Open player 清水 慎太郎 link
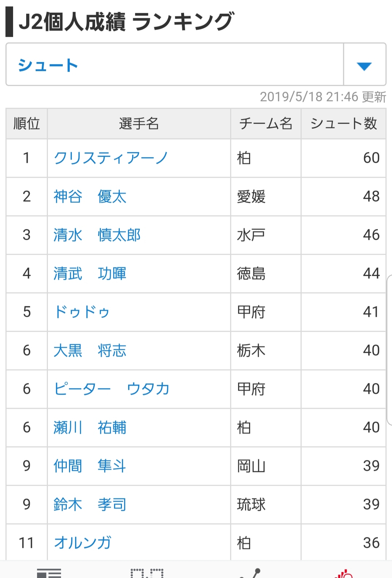This screenshot has width=392, height=578. [97, 235]
